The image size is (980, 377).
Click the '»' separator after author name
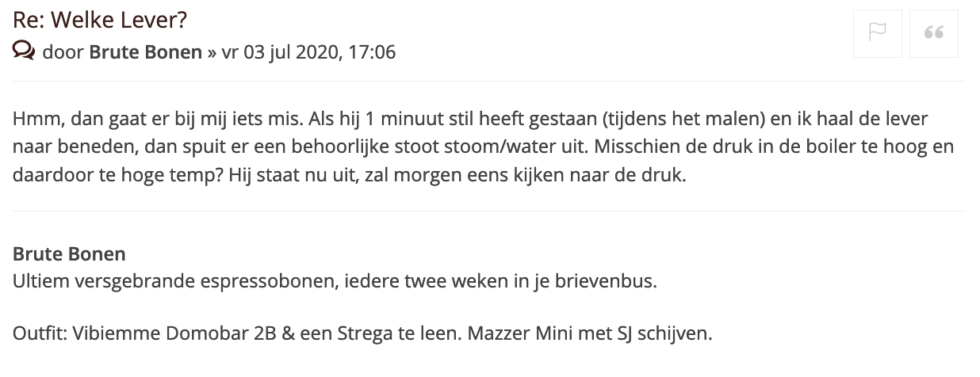(x=212, y=53)
